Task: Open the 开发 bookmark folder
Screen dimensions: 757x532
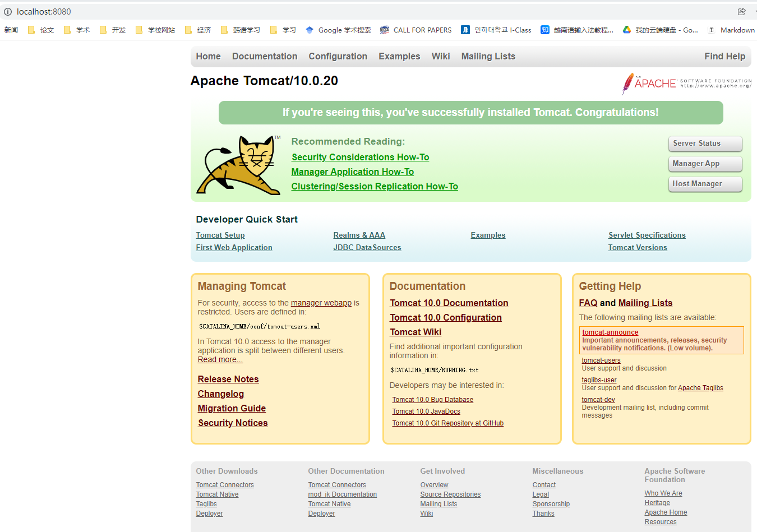Action: click(113, 30)
